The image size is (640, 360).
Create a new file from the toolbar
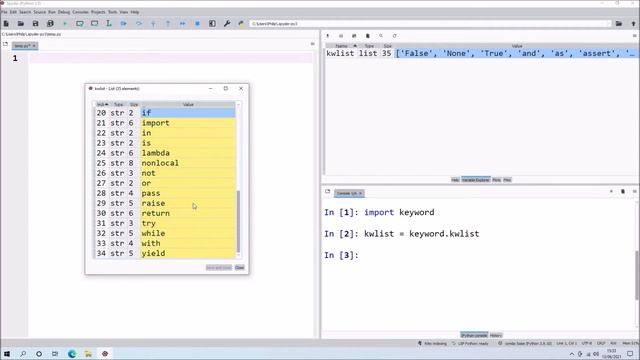pyautogui.click(x=6, y=24)
